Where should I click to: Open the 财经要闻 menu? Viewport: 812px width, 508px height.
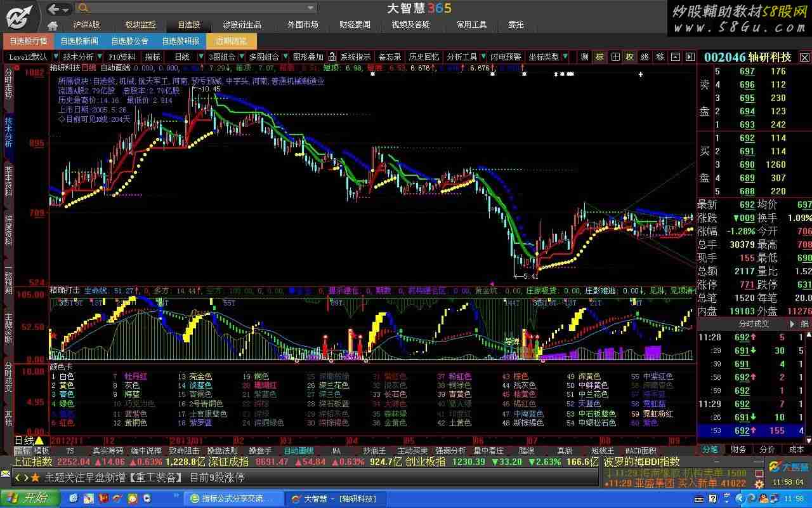point(355,25)
